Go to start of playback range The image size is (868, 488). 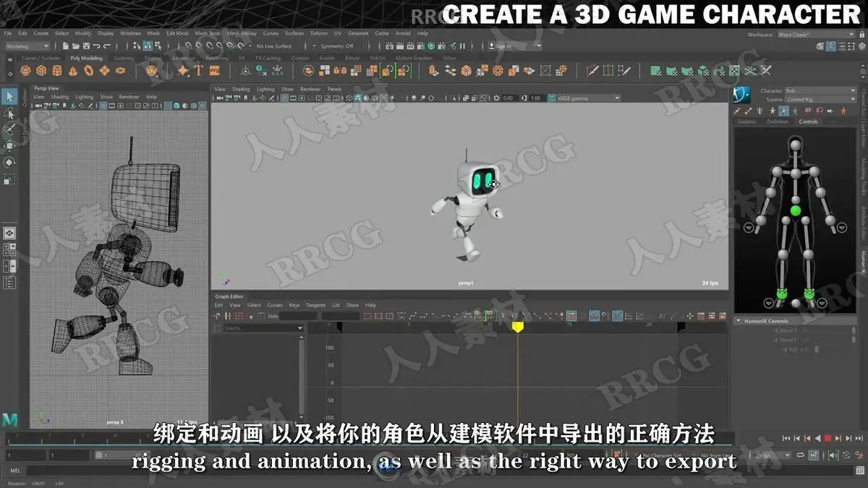[787, 438]
